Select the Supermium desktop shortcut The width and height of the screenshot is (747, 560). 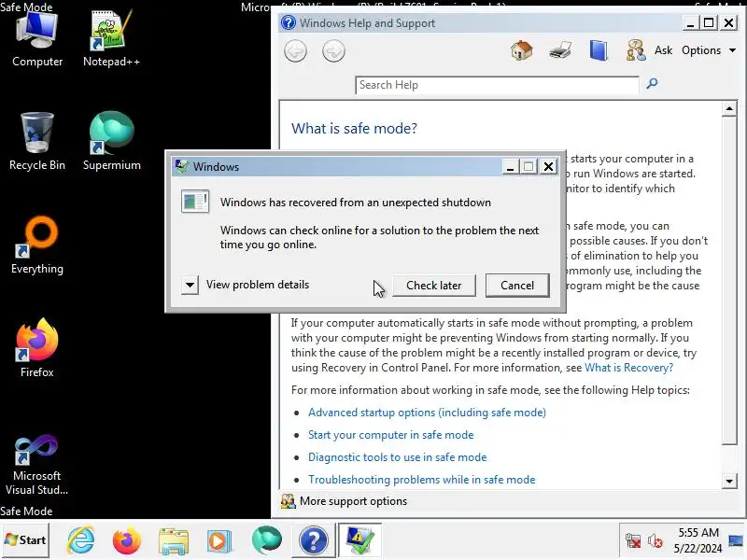(x=111, y=142)
